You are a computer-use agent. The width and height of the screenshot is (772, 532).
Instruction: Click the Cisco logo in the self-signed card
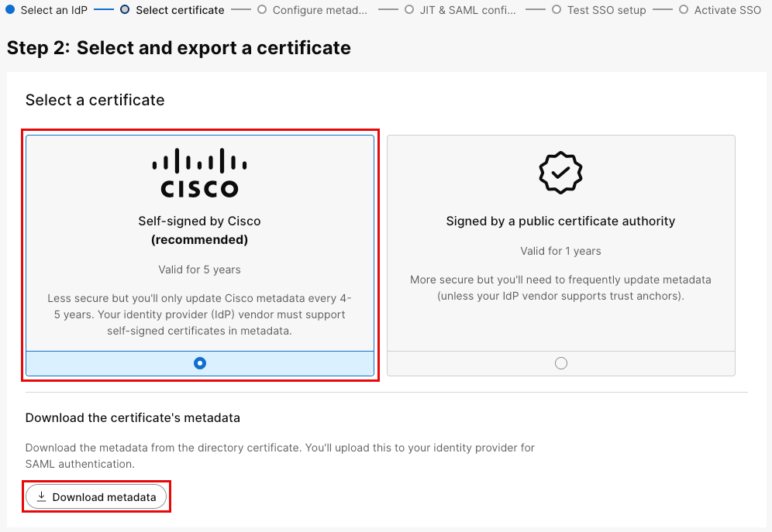pos(199,173)
